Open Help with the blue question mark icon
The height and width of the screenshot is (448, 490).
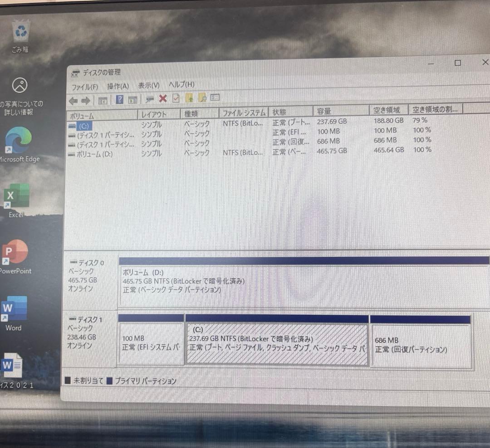click(120, 99)
